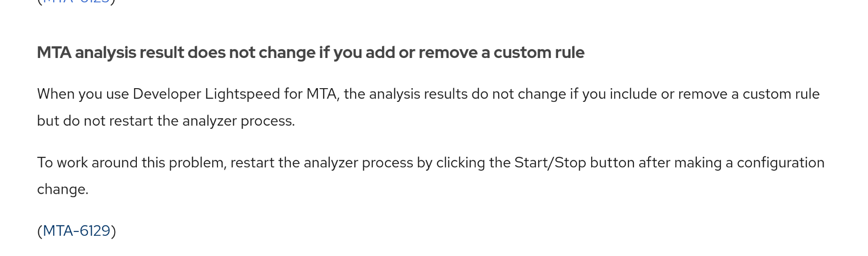The height and width of the screenshot is (256, 868).
Task: Click the partially visible link at the top
Action: pyautogui.click(x=76, y=1)
